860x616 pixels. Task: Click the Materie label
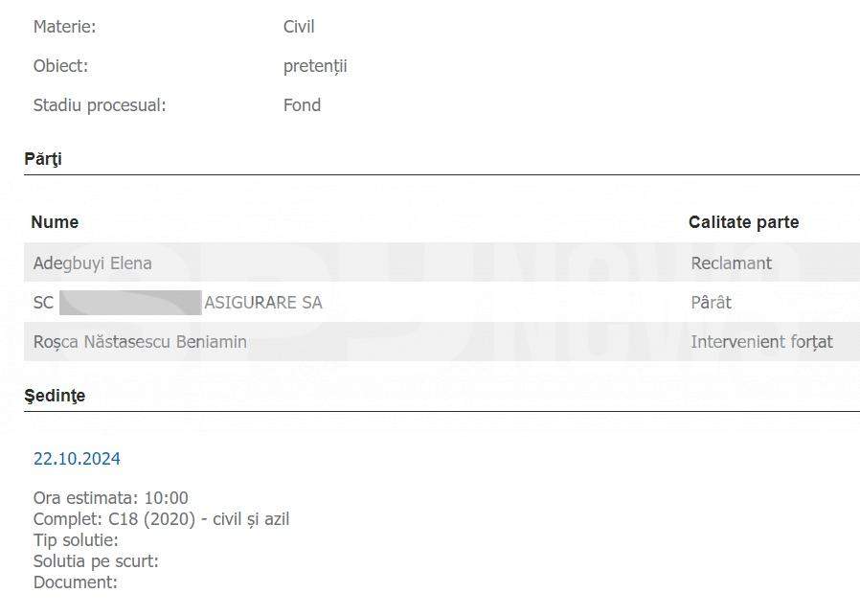65,26
